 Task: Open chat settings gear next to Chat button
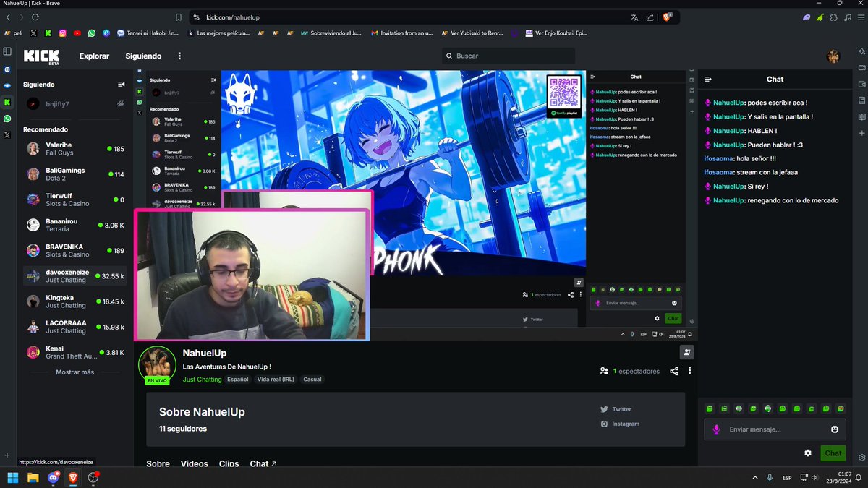click(808, 453)
